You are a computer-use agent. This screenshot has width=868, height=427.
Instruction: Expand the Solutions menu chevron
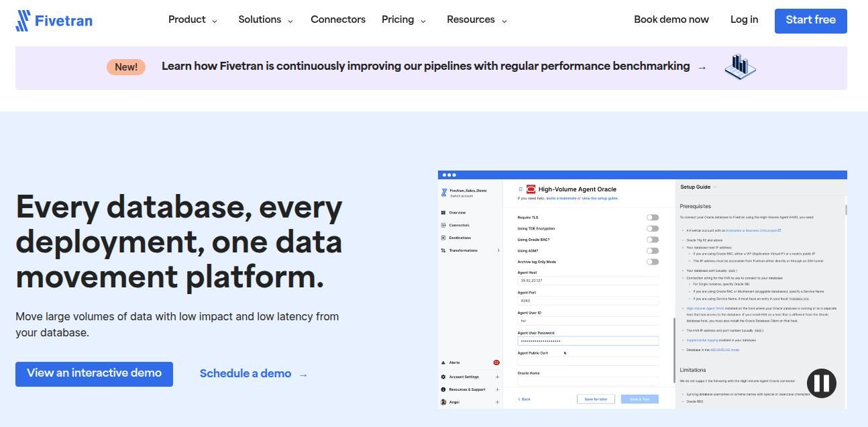click(290, 21)
